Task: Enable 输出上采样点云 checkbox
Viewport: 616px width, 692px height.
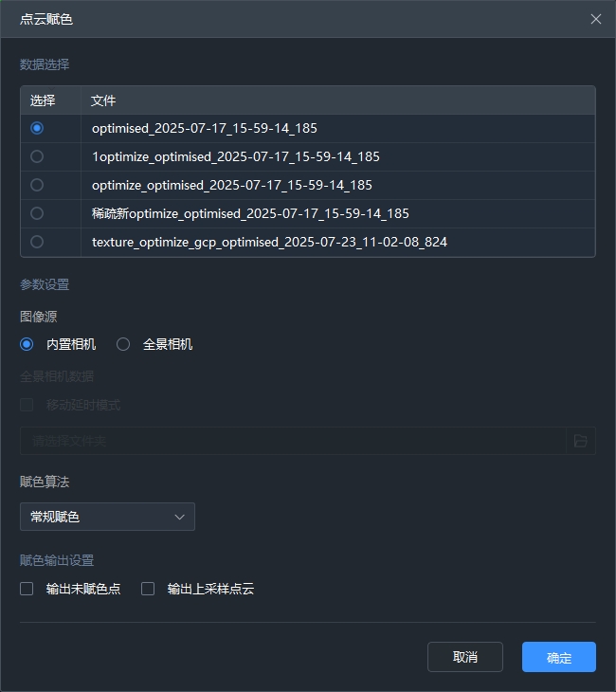Action: coord(148,589)
